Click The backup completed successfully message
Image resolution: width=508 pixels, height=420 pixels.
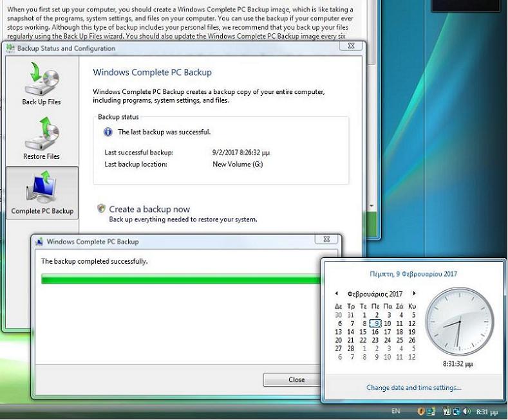[x=94, y=261]
